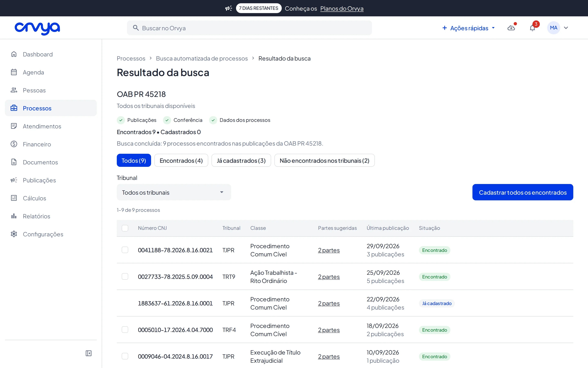Screen dimensions: 588x368
Task: Click the 7 DIAS RESTANTES badge
Action: pyautogui.click(x=258, y=8)
